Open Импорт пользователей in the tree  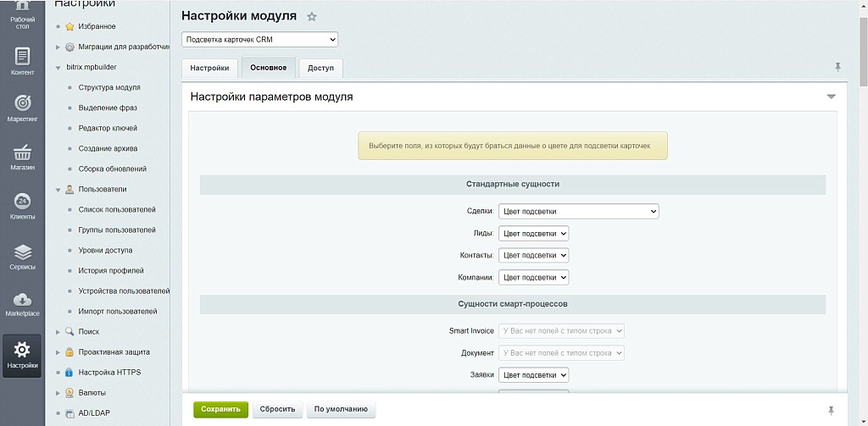(117, 312)
